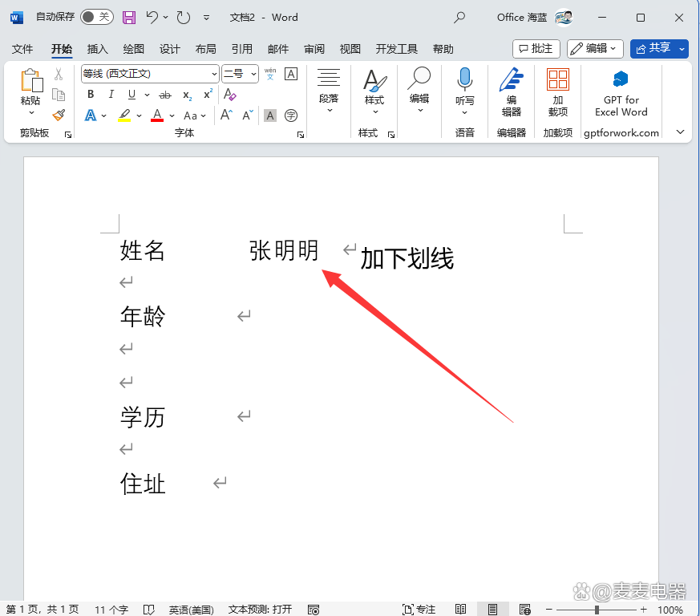
Task: Apply strikethrough with the ab icon
Action: [x=164, y=95]
